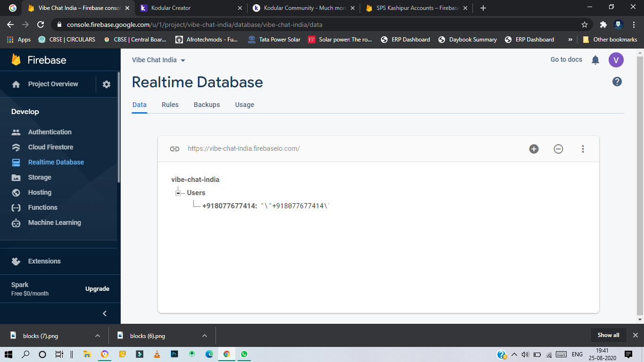Open WhatsApp from the Windows taskbar
This screenshot has height=362, width=644.
pos(244,354)
